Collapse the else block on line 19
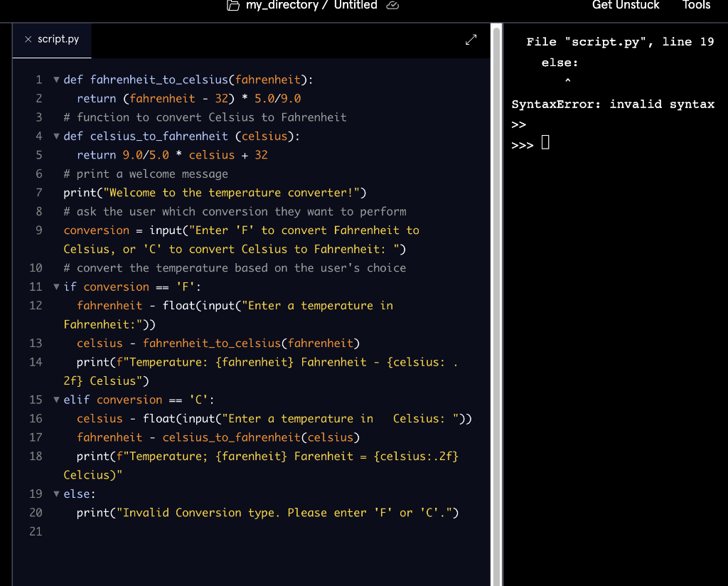This screenshot has width=728, height=586. pos(56,494)
